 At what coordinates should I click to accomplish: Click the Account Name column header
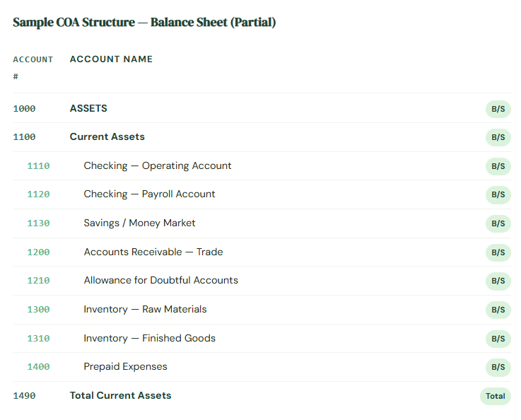point(111,59)
